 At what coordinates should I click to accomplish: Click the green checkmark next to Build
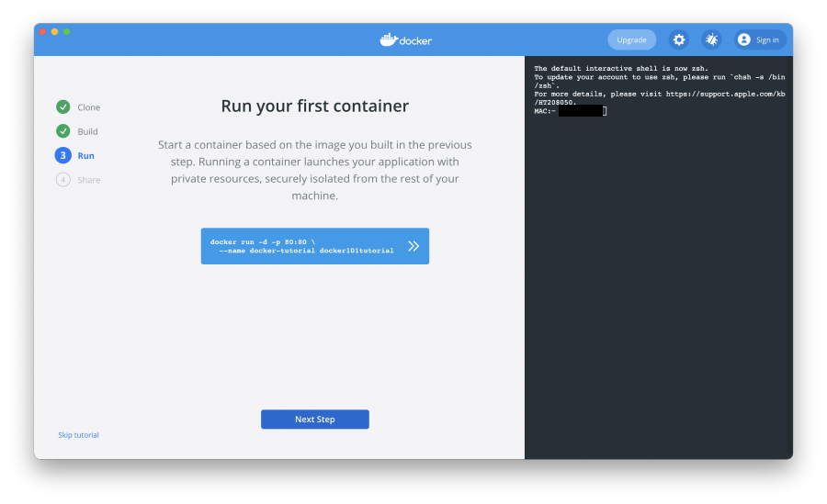(62, 130)
